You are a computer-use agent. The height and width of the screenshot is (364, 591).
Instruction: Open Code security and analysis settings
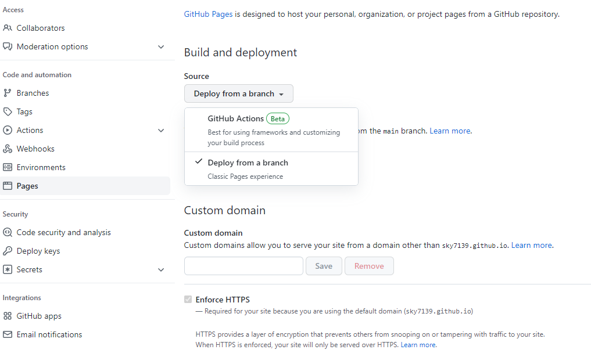[64, 233]
